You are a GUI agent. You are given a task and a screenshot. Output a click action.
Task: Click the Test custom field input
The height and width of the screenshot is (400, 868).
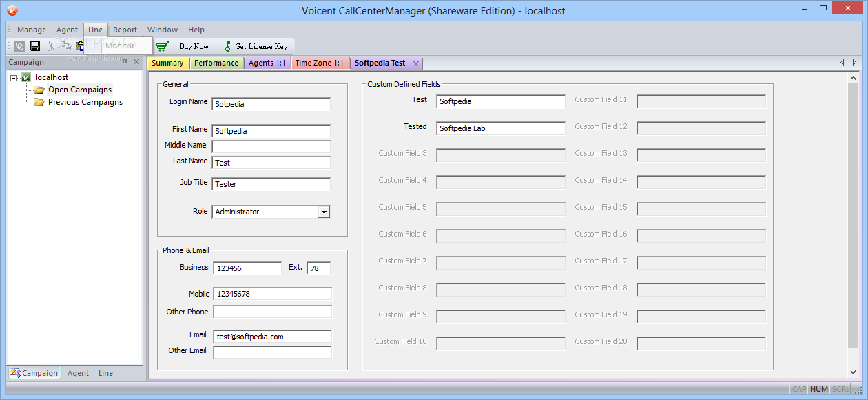click(x=501, y=101)
